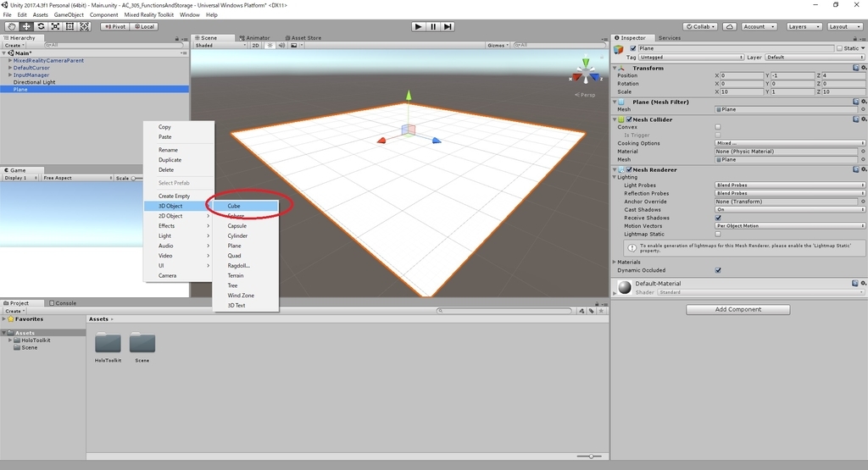The image size is (868, 470).
Task: Select the Rotate tool
Action: tap(41, 26)
